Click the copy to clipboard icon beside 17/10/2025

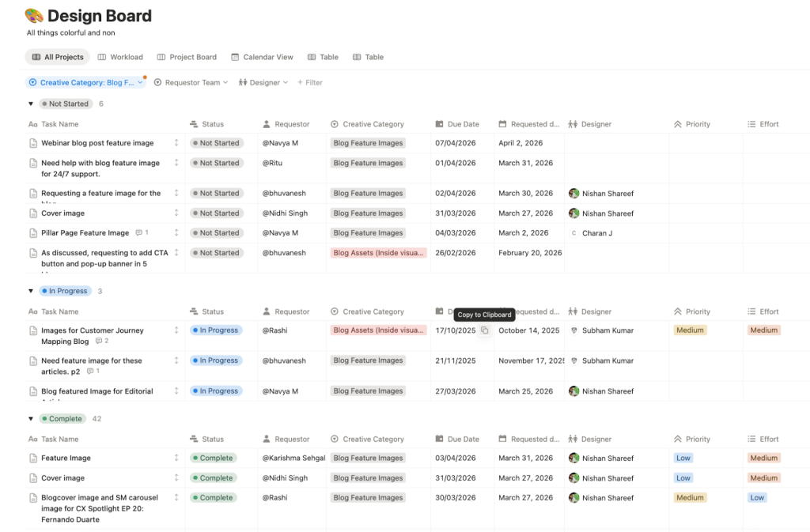(x=485, y=330)
